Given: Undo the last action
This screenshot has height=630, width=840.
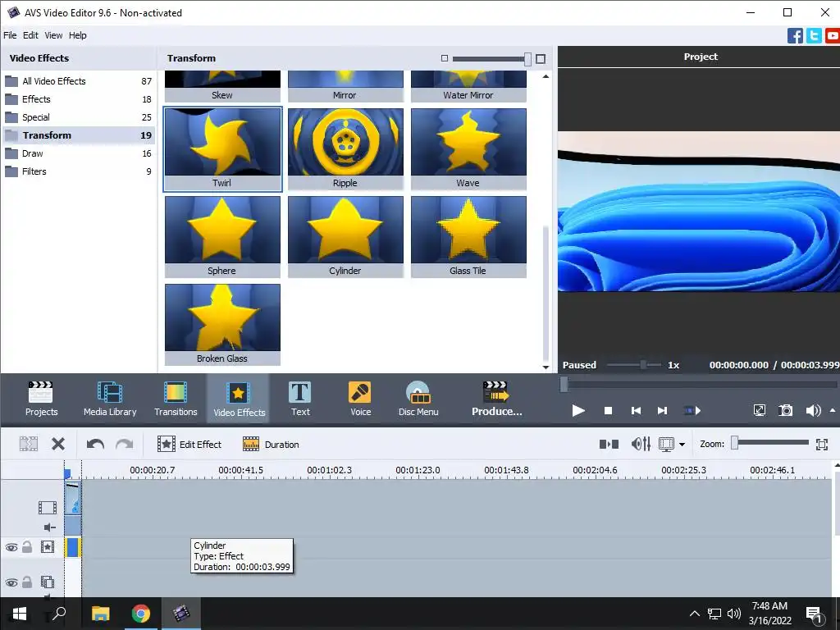Looking at the screenshot, I should point(95,444).
